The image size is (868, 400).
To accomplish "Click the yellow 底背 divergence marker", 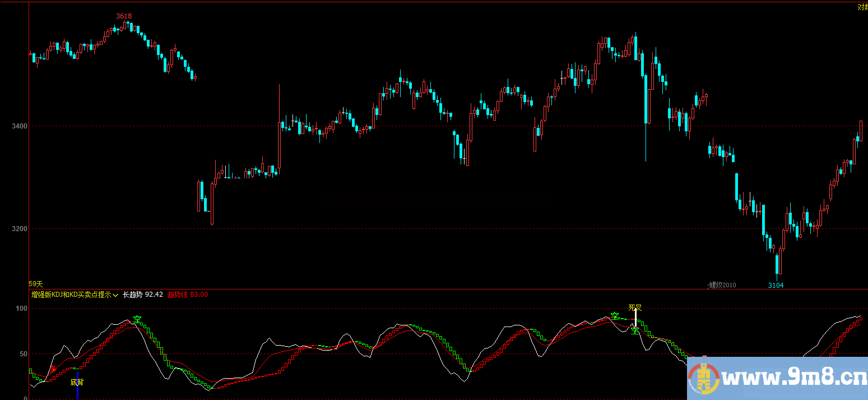I will pyautogui.click(x=77, y=383).
